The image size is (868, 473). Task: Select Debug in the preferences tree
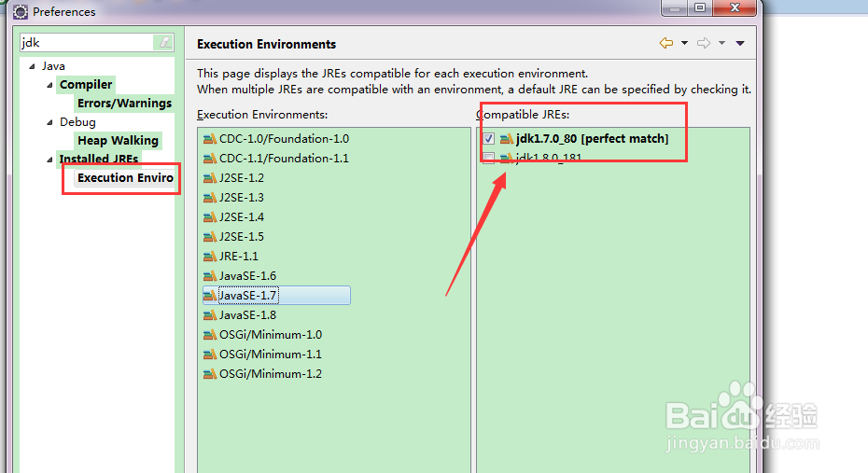click(77, 122)
